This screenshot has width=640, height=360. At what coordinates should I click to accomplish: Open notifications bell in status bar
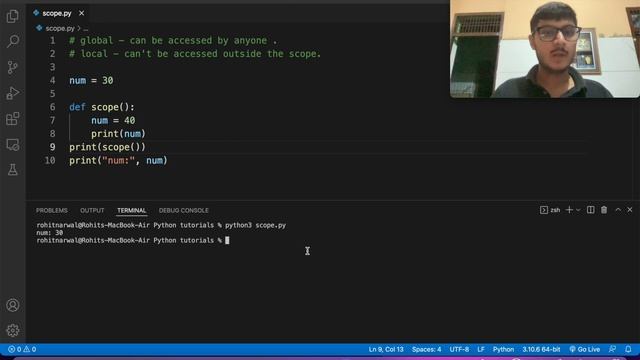point(628,349)
